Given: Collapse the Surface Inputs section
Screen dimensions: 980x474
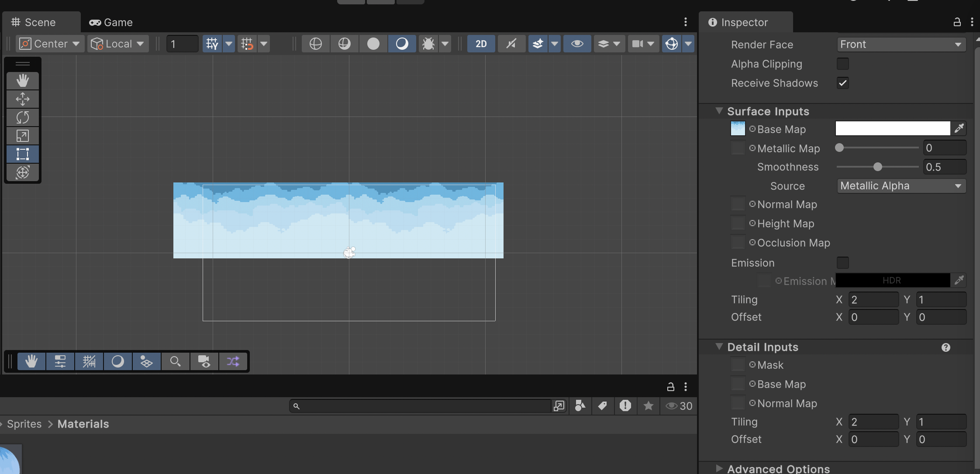Looking at the screenshot, I should (719, 111).
